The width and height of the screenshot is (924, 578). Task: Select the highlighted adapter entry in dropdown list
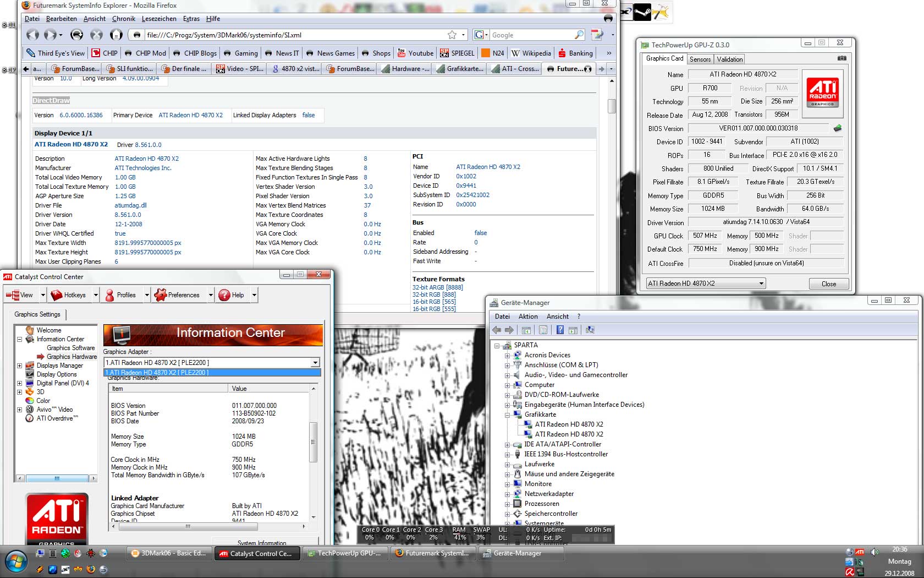(212, 373)
